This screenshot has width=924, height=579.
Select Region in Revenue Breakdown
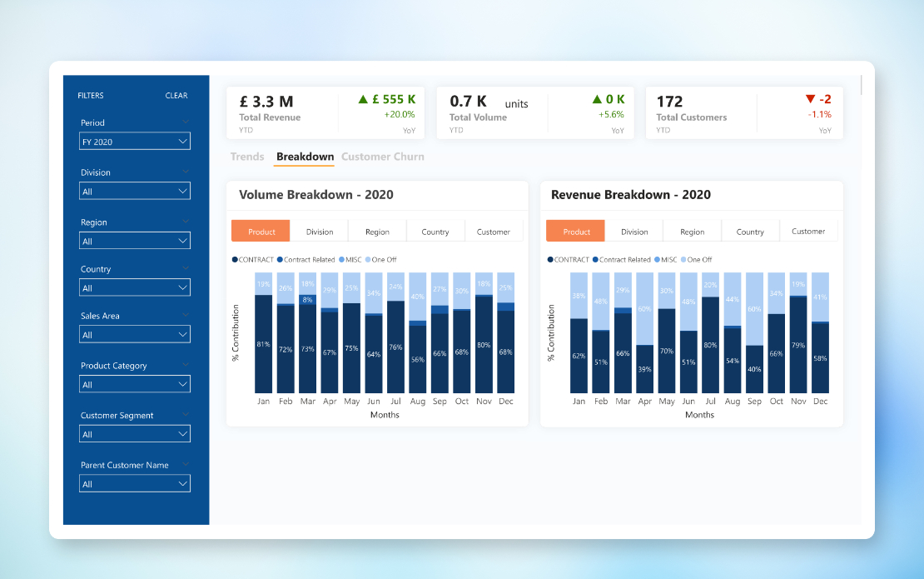click(692, 231)
